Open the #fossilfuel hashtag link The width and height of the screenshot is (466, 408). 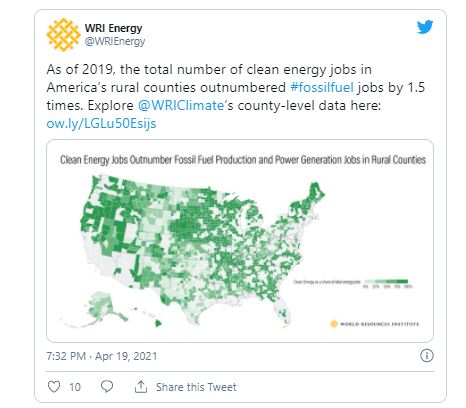click(x=322, y=87)
